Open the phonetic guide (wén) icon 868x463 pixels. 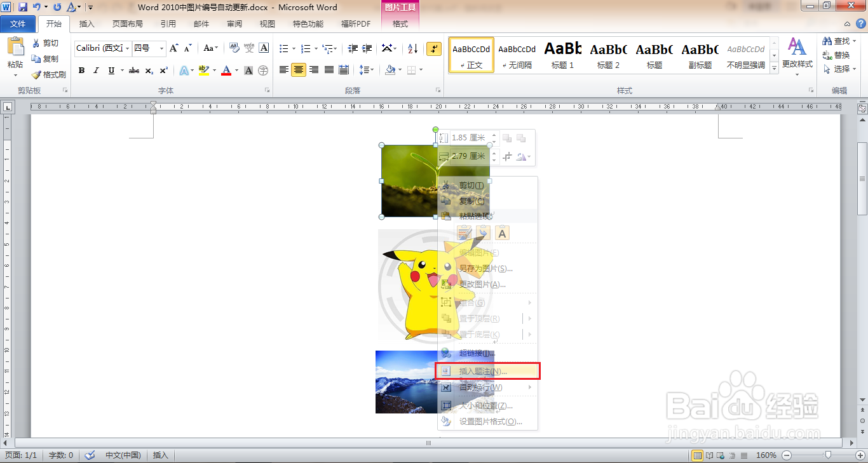click(249, 48)
